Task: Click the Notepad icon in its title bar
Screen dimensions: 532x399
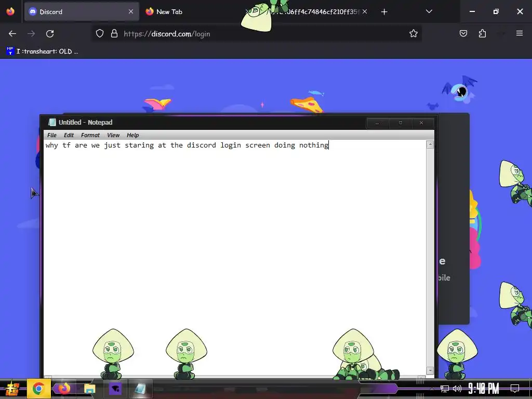Action: [52, 122]
